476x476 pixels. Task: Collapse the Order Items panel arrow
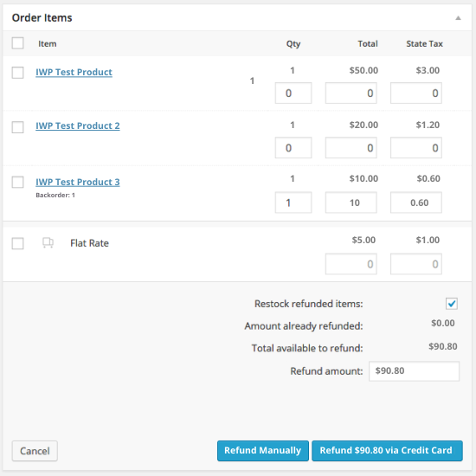pyautogui.click(x=458, y=18)
